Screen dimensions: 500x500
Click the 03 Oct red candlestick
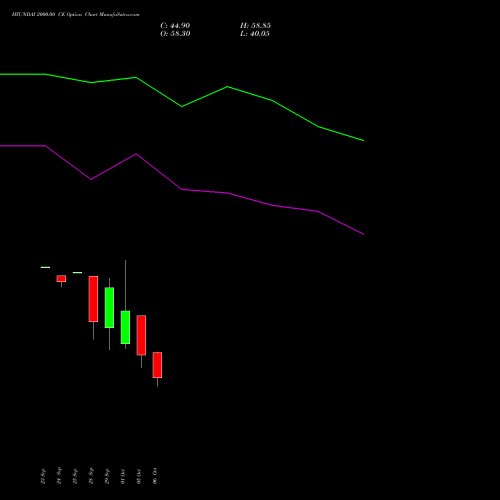pos(141,335)
